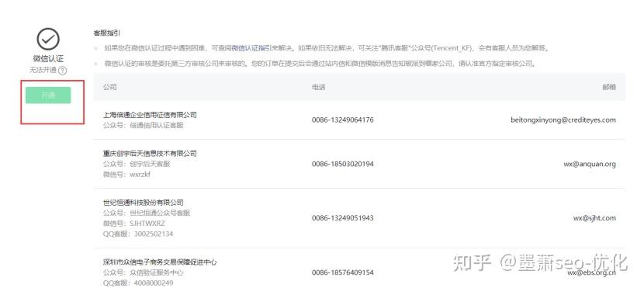The height and width of the screenshot is (288, 644).
Task: Click email wx@sjht.com
Action: [x=594, y=218]
